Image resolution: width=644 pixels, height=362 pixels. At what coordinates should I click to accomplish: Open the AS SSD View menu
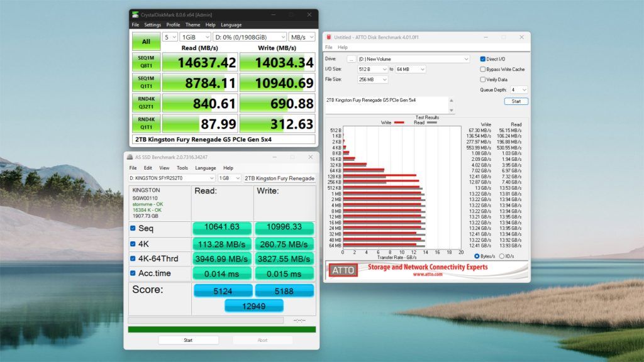click(x=164, y=168)
